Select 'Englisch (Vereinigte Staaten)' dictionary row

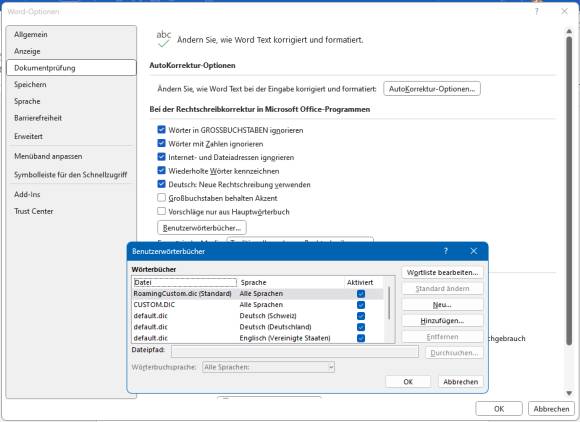257,338
